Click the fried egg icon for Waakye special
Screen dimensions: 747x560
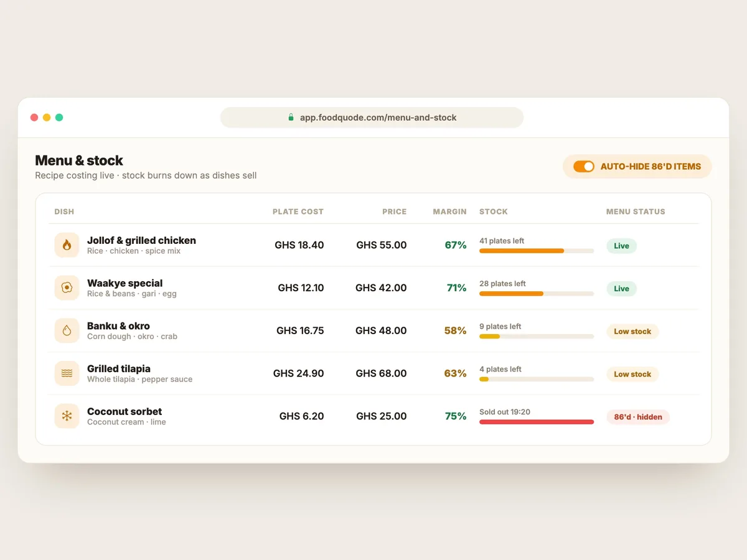pos(67,288)
